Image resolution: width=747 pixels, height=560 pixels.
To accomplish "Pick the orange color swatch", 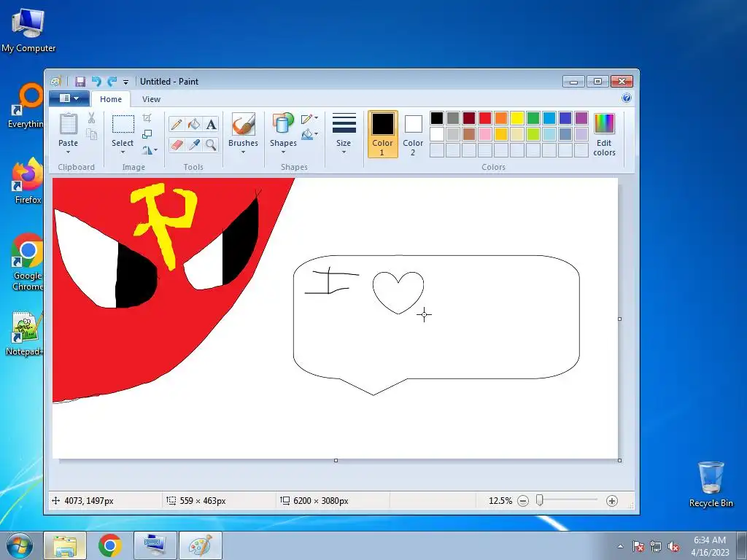I will tap(501, 117).
